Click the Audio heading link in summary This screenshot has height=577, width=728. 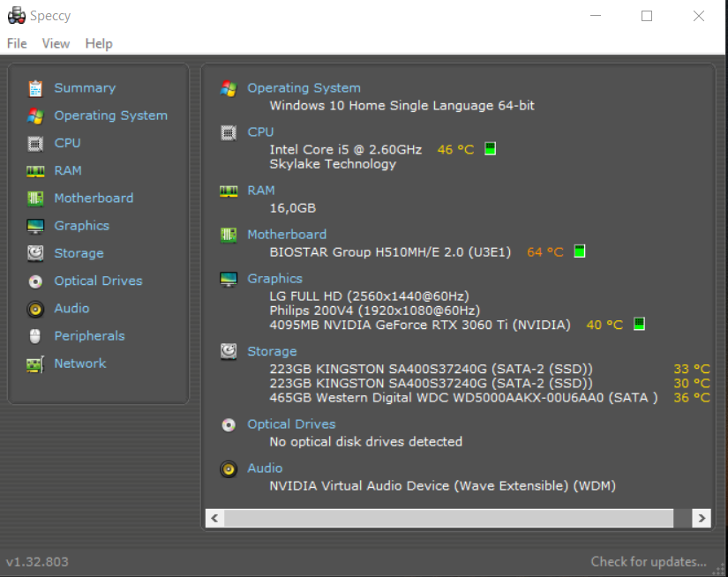tap(265, 468)
